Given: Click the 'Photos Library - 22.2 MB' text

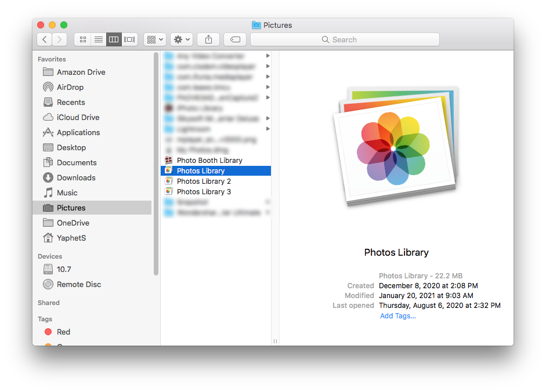Looking at the screenshot, I should click(x=421, y=275).
